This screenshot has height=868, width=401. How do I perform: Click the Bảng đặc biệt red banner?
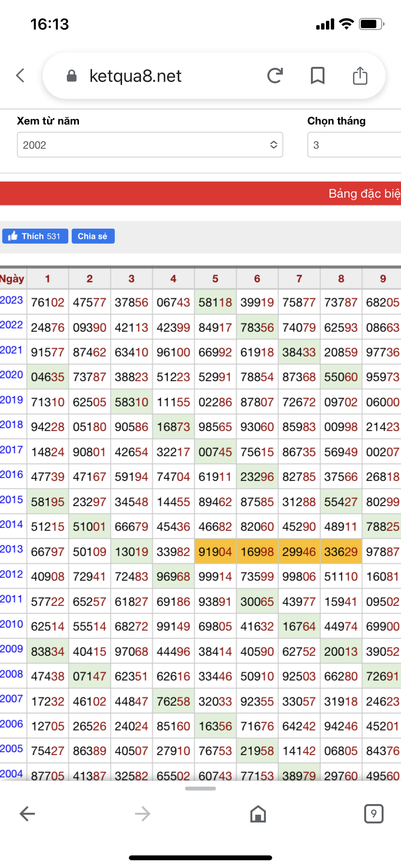tap(200, 193)
